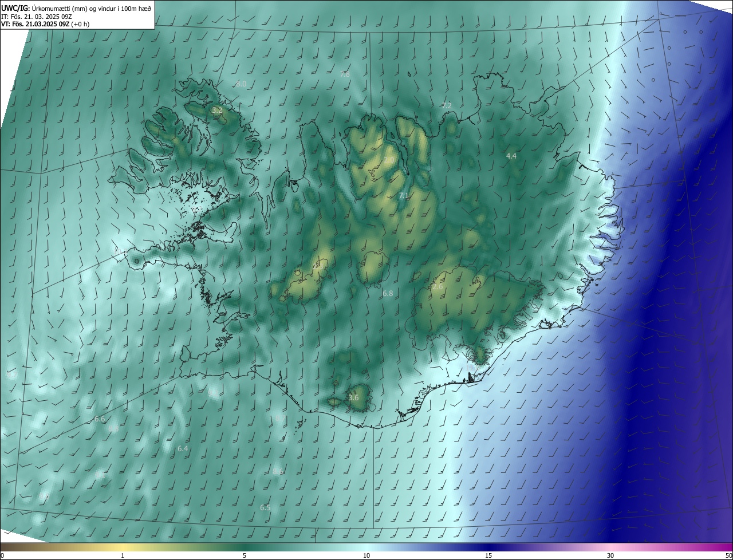Viewport: 733px width, 560px height.
Task: Click the 7.2 value label
Action: coord(447,105)
